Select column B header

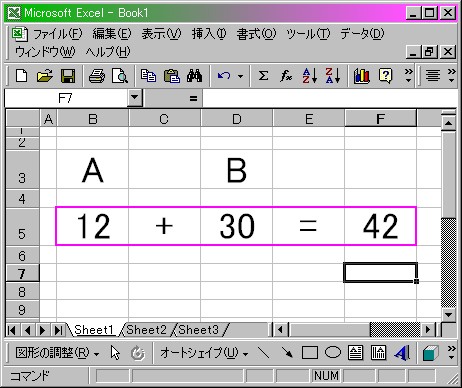[x=93, y=119]
